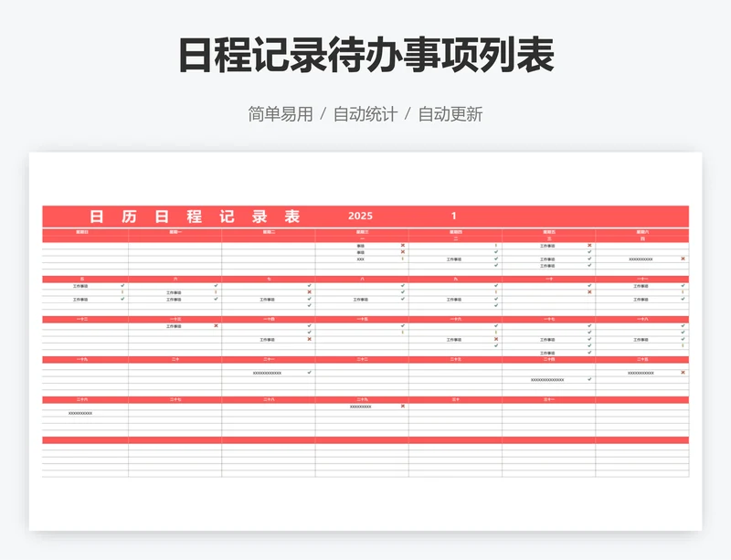Click the 日历日程记录表 title banner
This screenshot has height=560, width=731.
tap(195, 217)
